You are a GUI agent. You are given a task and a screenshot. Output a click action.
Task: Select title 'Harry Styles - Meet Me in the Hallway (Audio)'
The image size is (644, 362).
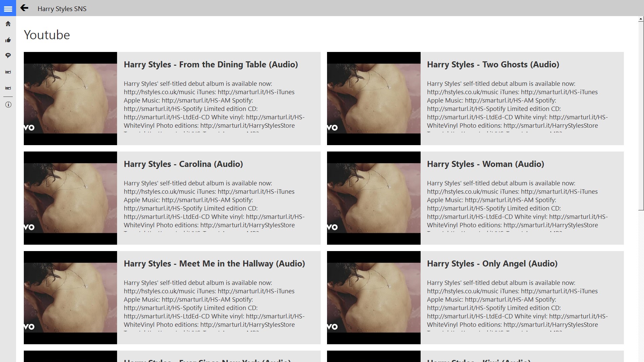214,263
